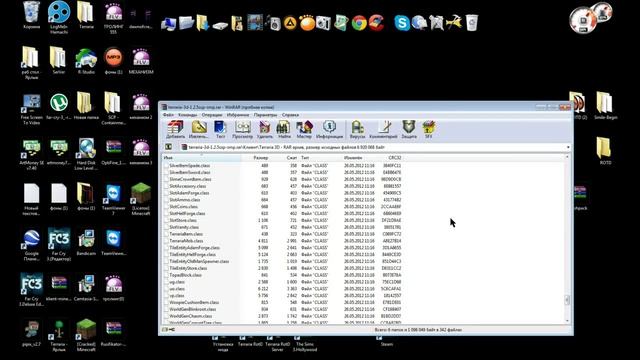Click the archive path address field

pos(373,147)
